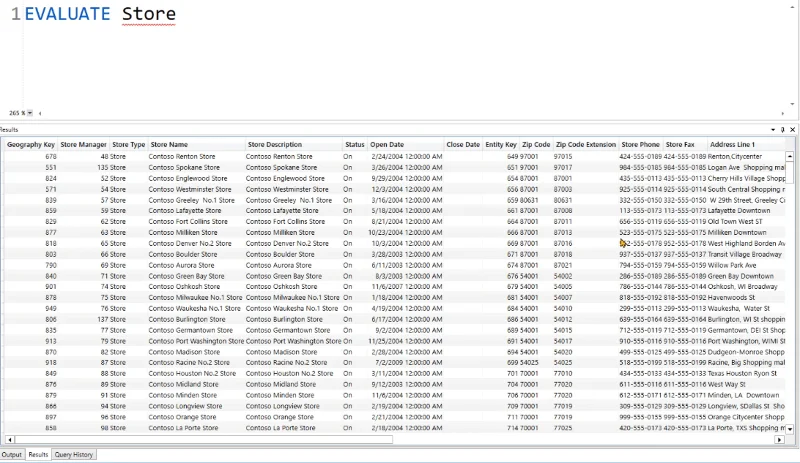Click the EVALUATE keyword in the editor
Screen dimensions: 800x463
[67, 14]
